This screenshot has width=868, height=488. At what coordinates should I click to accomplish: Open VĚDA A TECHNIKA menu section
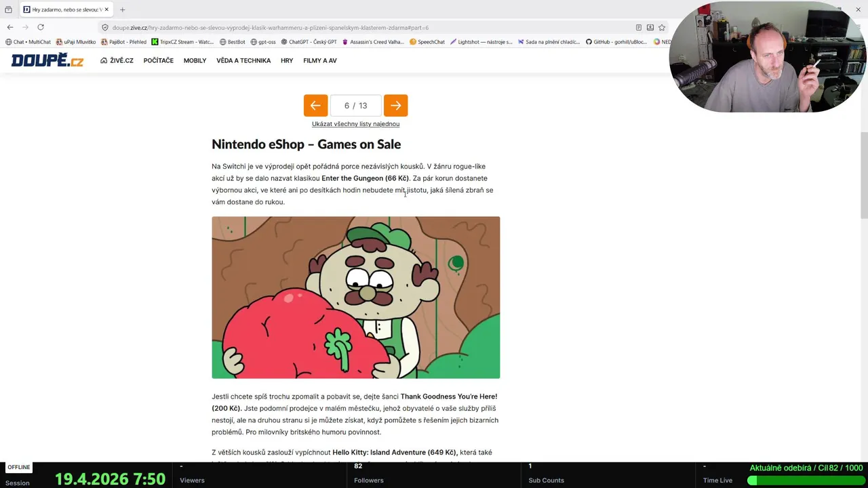[x=243, y=60]
